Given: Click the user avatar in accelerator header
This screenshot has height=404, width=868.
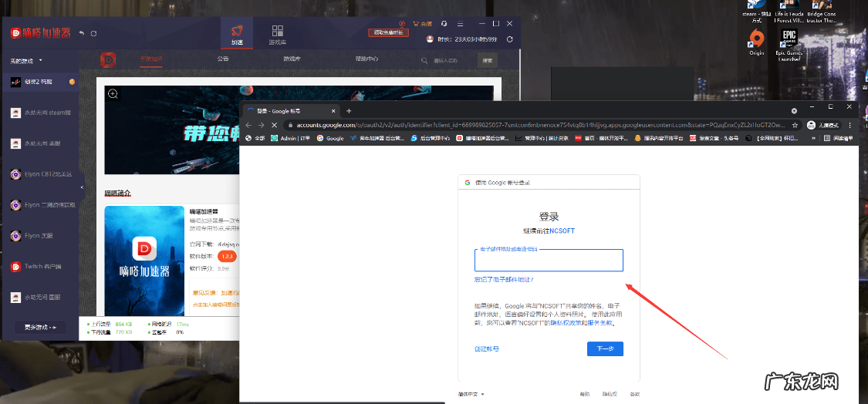Looking at the screenshot, I should 430,39.
